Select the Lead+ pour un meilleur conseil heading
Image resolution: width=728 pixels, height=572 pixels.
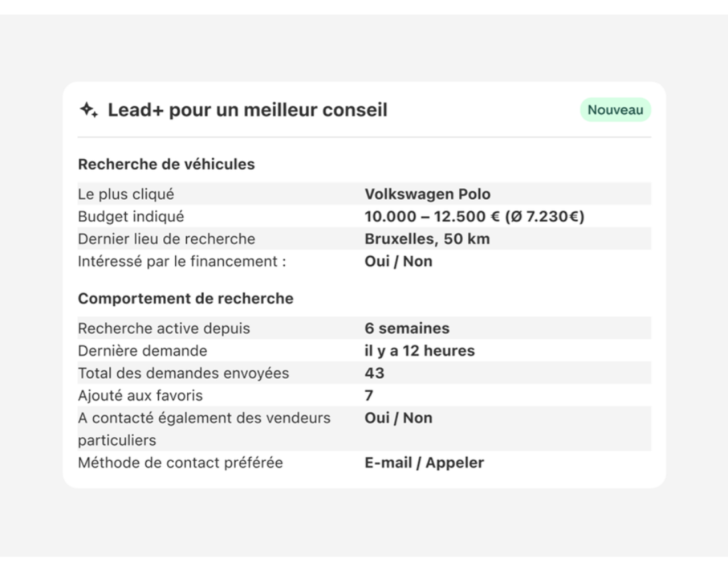(x=247, y=110)
